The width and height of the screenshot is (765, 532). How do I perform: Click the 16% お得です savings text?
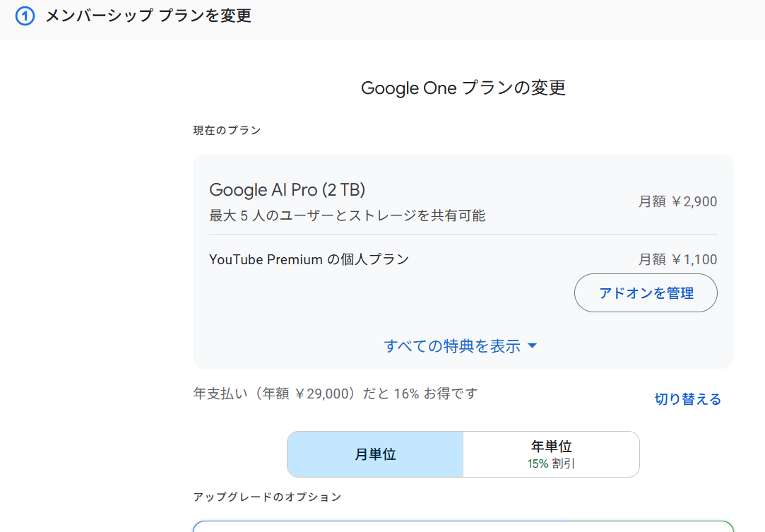tap(436, 394)
